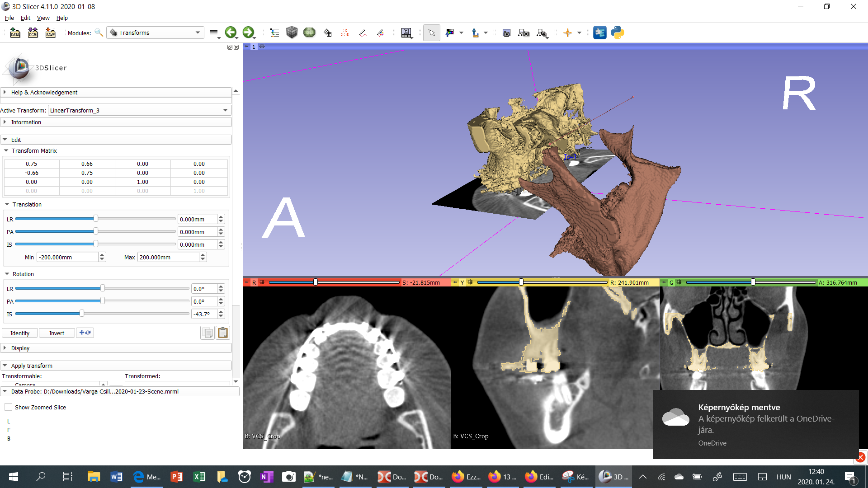The image size is (868, 488).
Task: Click the Save data toolbar icon
Action: (50, 33)
